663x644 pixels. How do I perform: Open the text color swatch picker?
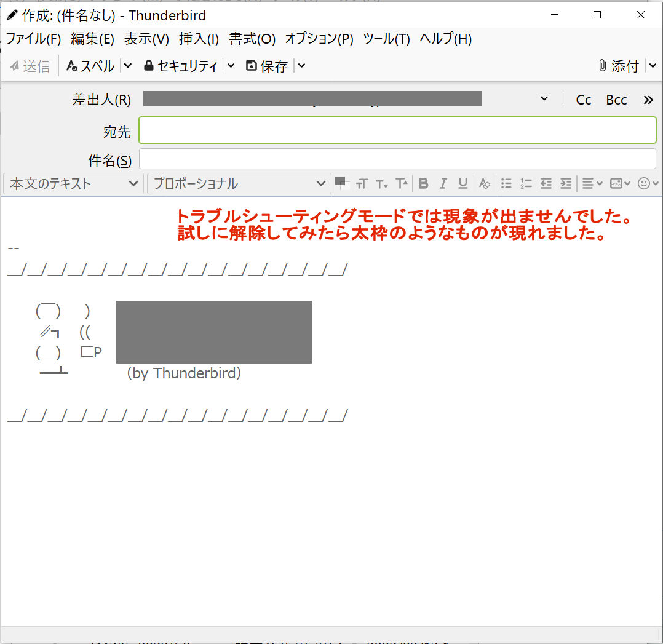pyautogui.click(x=340, y=182)
